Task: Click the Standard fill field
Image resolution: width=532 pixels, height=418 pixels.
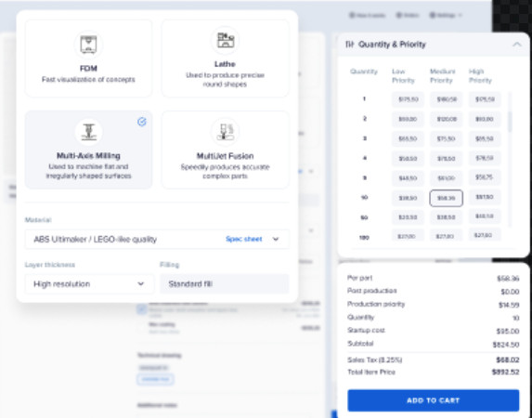Action: [x=225, y=283]
